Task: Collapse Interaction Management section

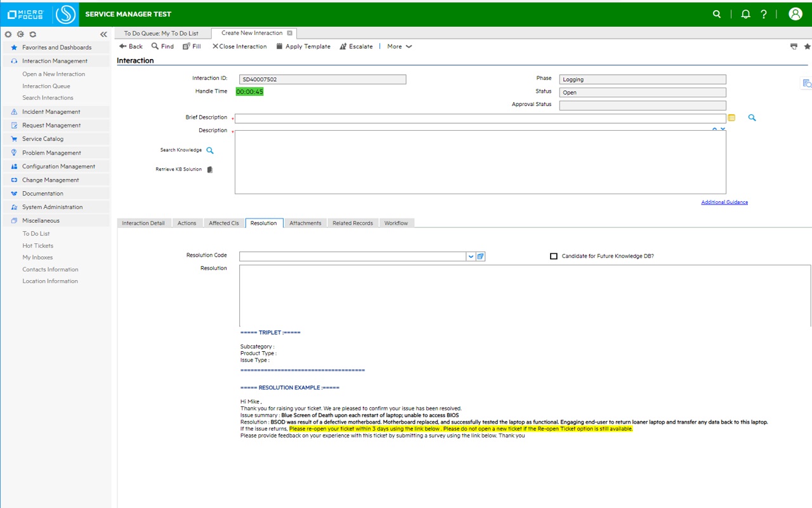Action: [56, 61]
